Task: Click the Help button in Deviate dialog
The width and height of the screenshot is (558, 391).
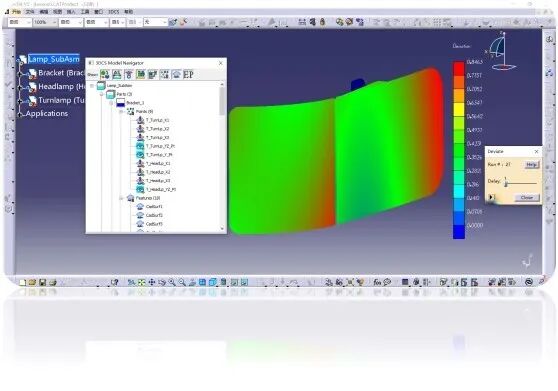Action: [532, 165]
